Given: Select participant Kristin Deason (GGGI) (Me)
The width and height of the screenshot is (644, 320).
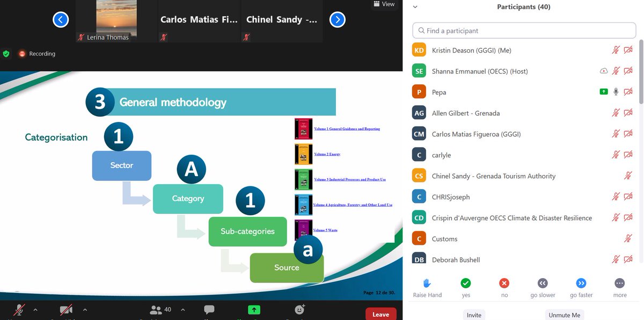Looking at the screenshot, I should pyautogui.click(x=524, y=50).
